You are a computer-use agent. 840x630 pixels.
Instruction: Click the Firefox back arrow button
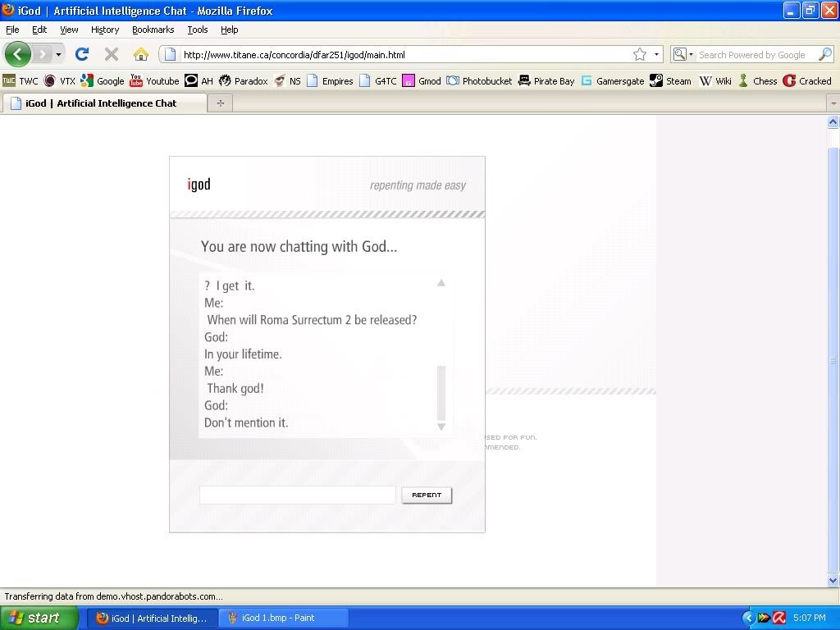click(17, 54)
